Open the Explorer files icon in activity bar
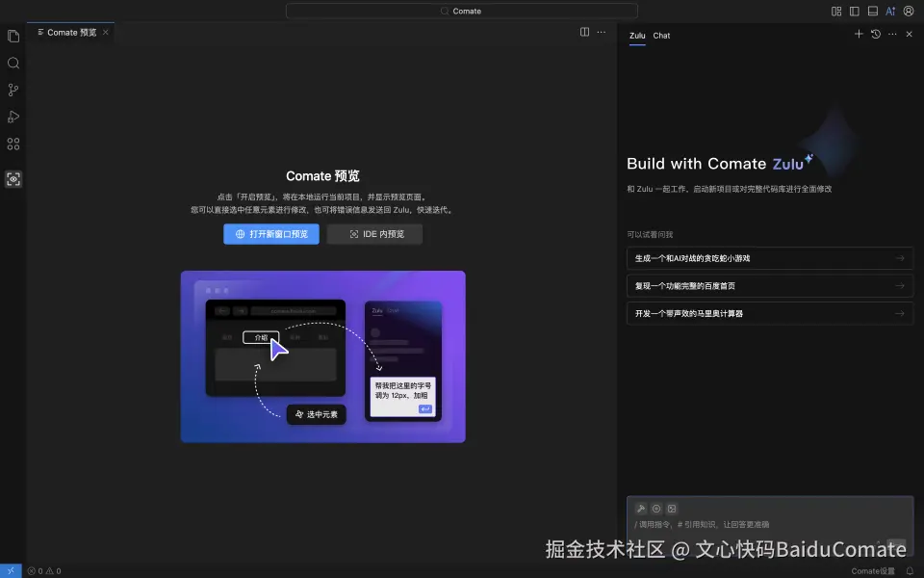Screen dimensions: 924x578 [13, 36]
